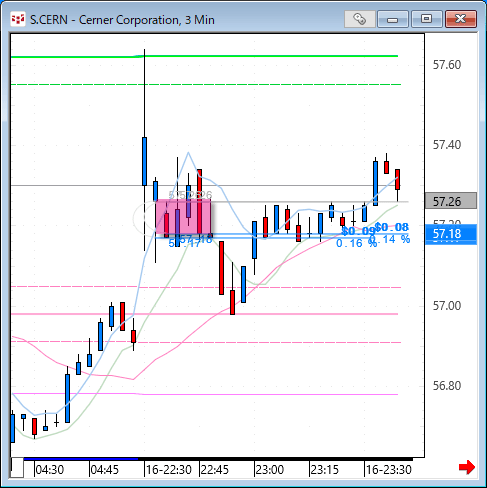Click the 57.40 price scale label
Image resolution: width=487 pixels, height=488 pixels.
point(447,145)
